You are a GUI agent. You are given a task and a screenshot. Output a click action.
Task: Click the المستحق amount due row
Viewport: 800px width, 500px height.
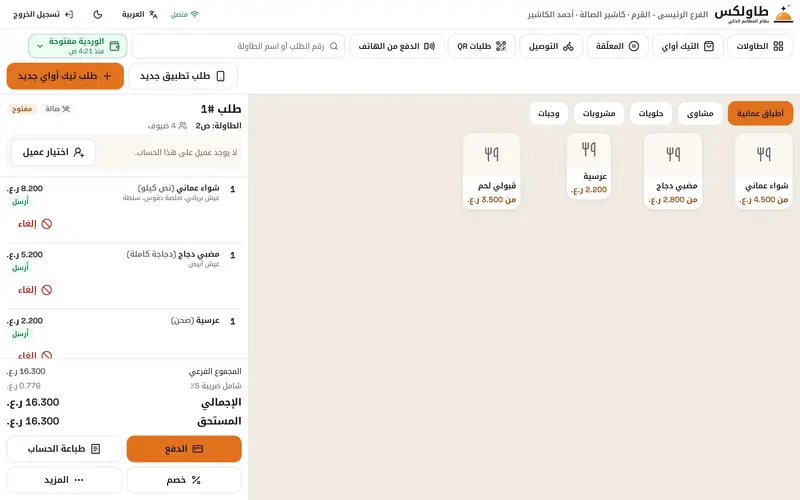point(124,421)
